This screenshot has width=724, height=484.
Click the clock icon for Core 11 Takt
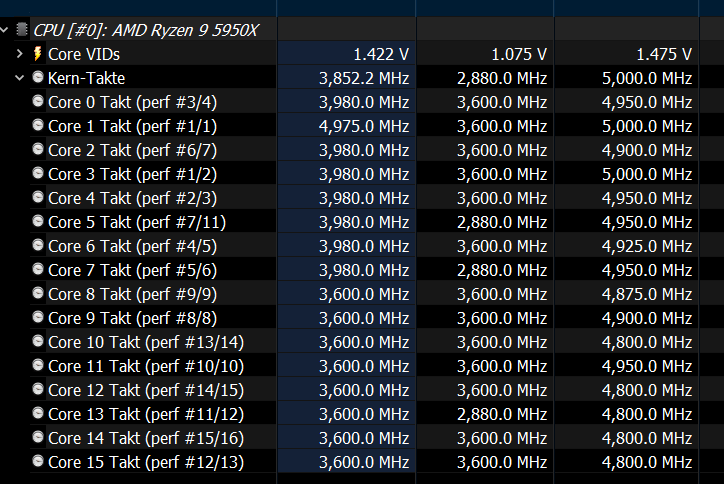pyautogui.click(x=37, y=365)
